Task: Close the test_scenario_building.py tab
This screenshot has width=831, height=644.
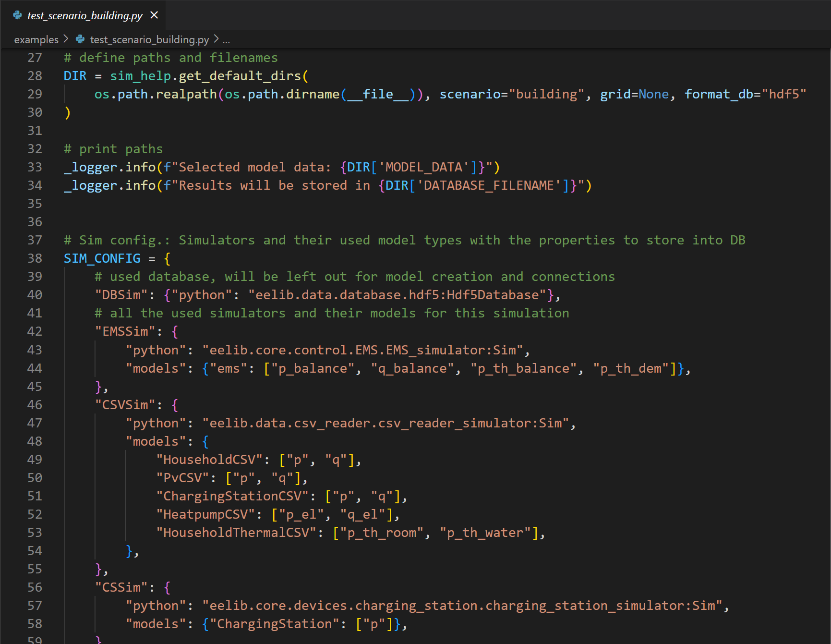Action: (x=154, y=15)
